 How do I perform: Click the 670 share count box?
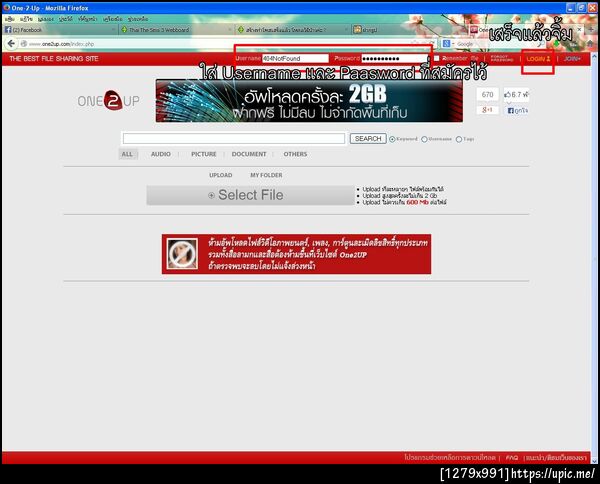488,95
